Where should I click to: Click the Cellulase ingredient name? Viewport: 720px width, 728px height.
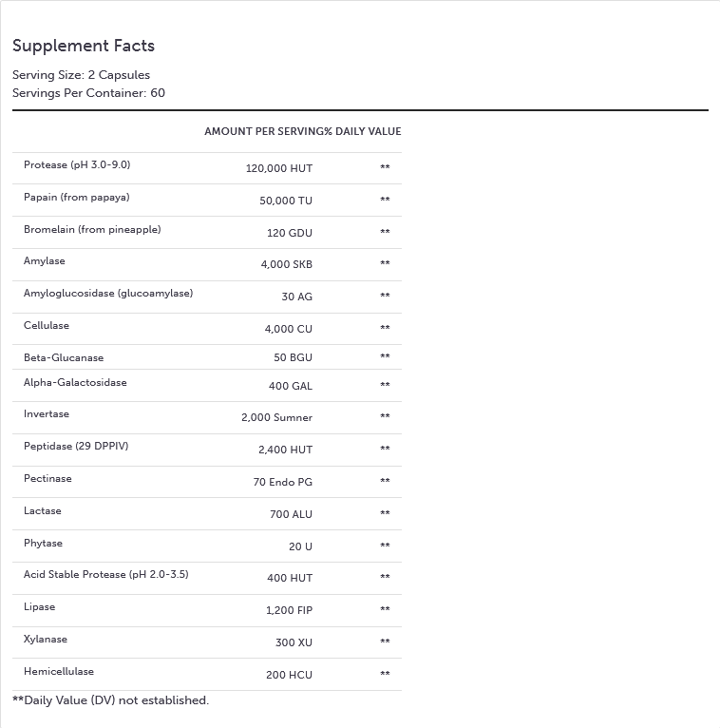47,326
